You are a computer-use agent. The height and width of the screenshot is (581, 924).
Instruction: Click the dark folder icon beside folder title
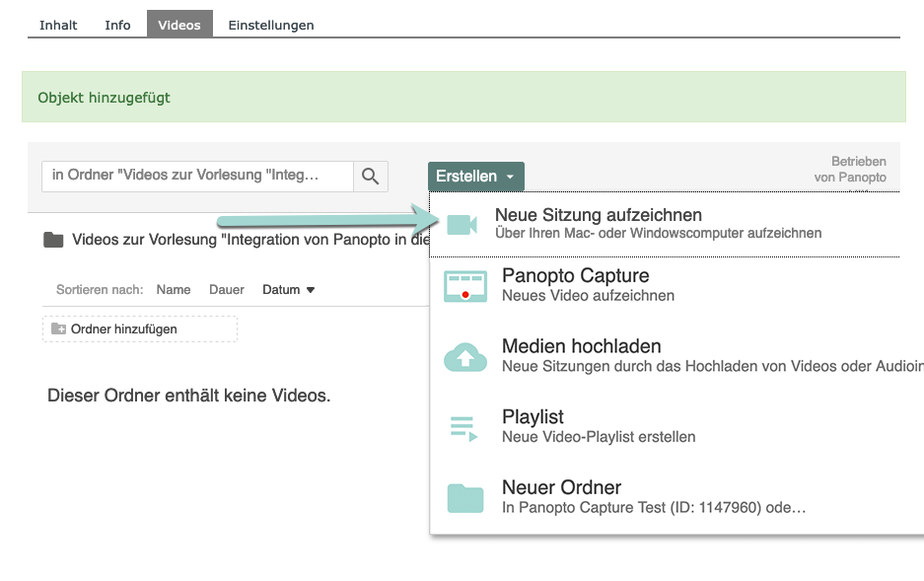[x=53, y=240]
